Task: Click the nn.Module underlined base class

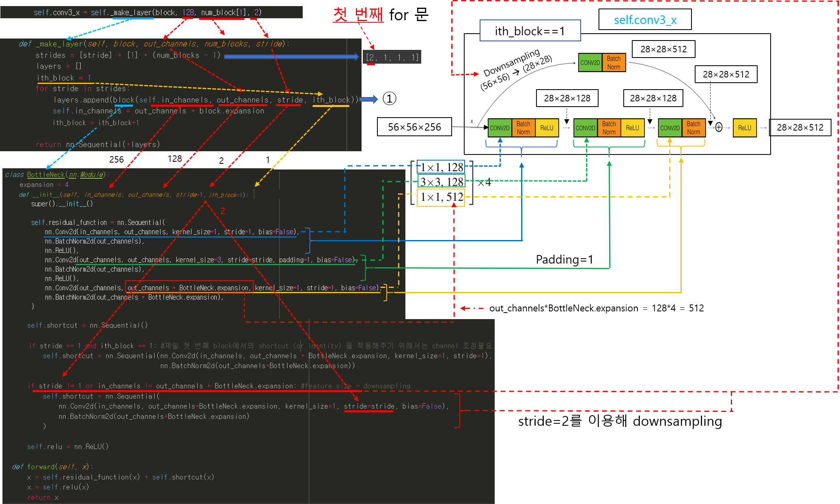Action: [86, 174]
